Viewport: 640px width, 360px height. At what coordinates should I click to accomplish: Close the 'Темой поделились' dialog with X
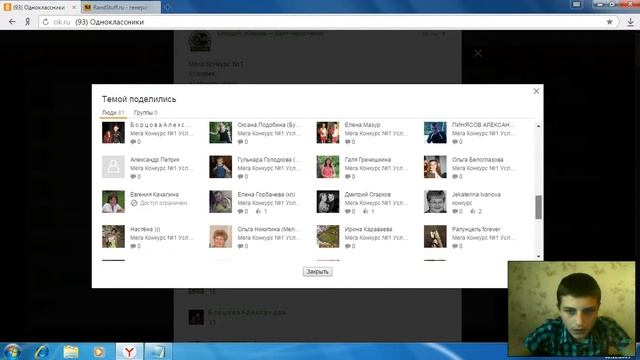click(536, 91)
